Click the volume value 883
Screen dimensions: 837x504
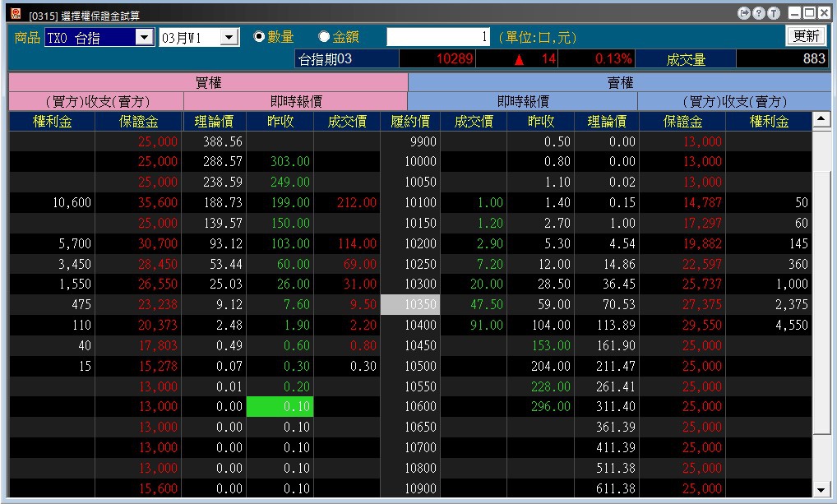(814, 58)
